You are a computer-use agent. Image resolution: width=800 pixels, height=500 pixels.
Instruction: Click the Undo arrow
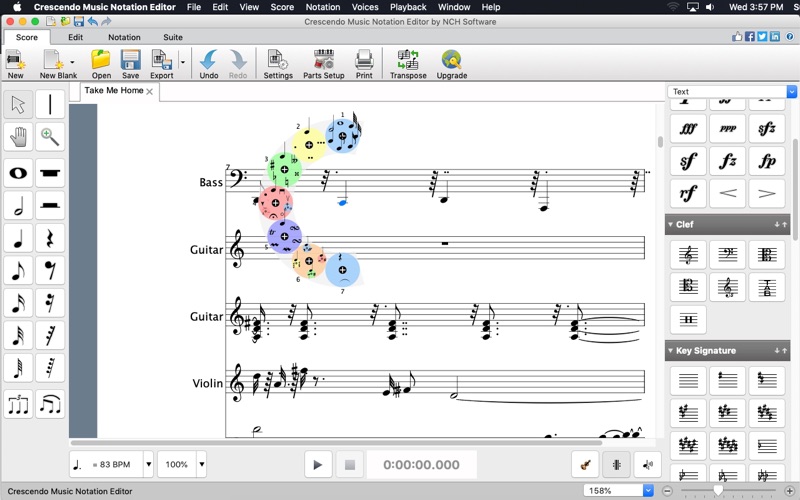point(209,64)
